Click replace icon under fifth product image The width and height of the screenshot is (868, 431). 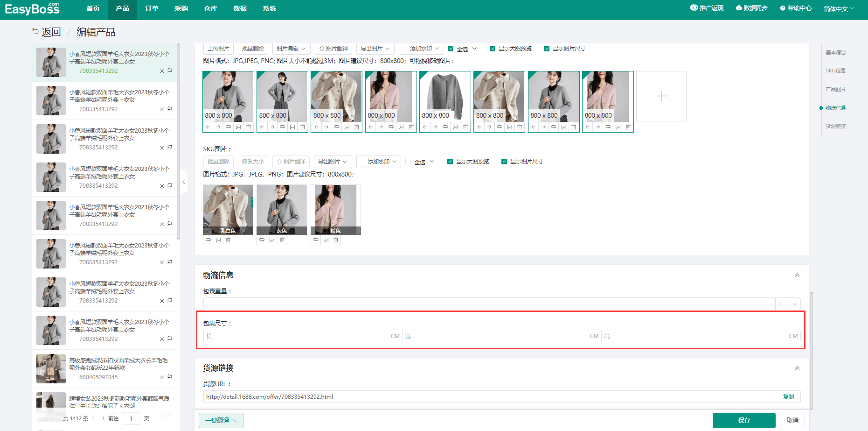pyautogui.click(x=445, y=127)
